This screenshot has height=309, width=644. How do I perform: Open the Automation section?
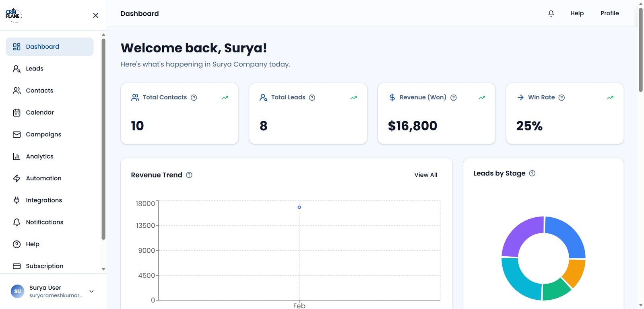[43, 178]
